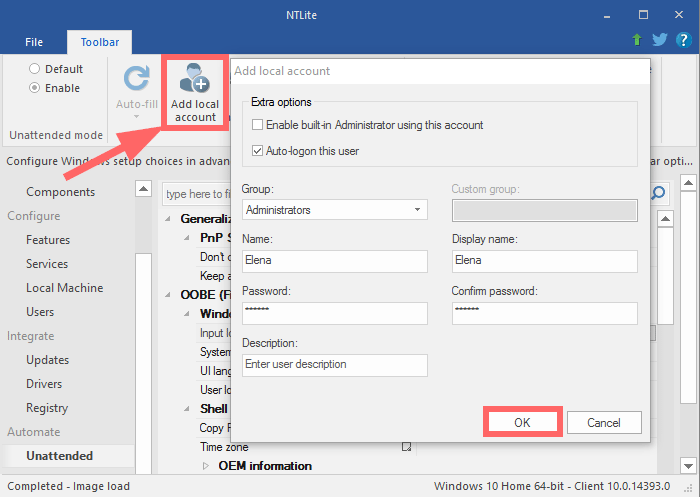
Task: Open the Features page in sidebar
Action: [48, 240]
